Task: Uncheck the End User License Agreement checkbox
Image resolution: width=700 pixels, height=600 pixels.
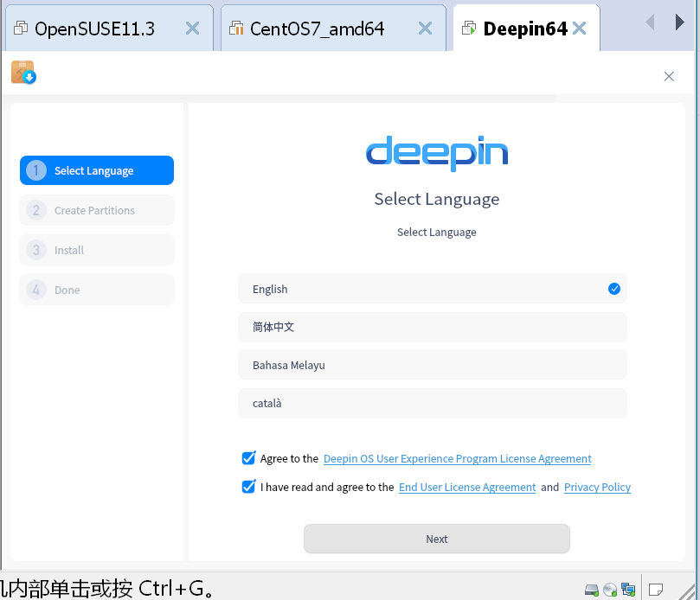Action: pos(248,487)
